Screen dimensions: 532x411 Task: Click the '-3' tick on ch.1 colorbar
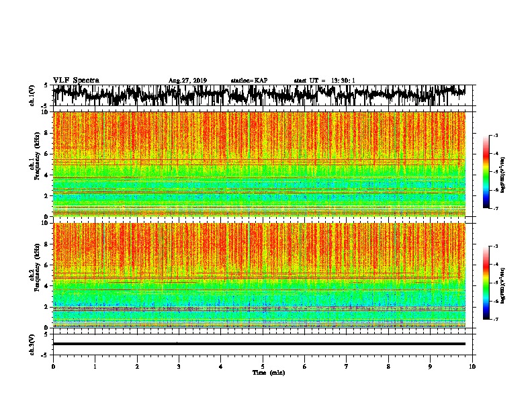pyautogui.click(x=495, y=136)
